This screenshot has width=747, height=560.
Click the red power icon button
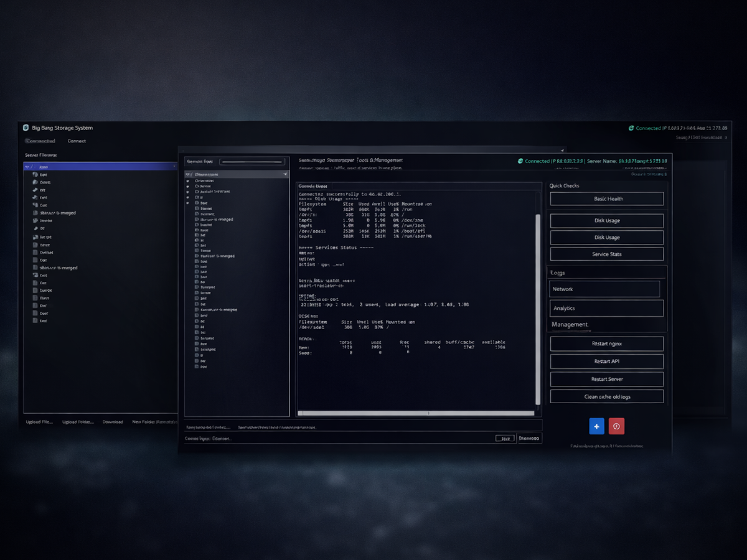click(x=616, y=426)
